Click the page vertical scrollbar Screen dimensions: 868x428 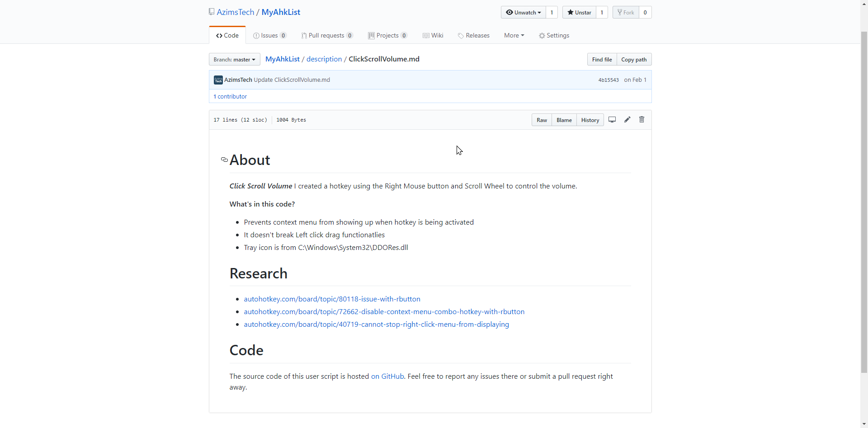click(864, 201)
